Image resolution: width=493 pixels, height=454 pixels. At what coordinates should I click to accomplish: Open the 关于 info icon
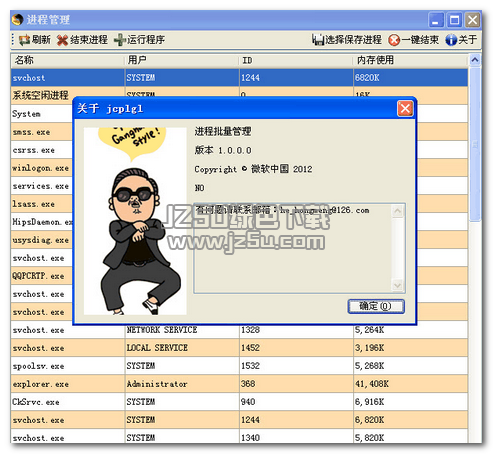451,40
